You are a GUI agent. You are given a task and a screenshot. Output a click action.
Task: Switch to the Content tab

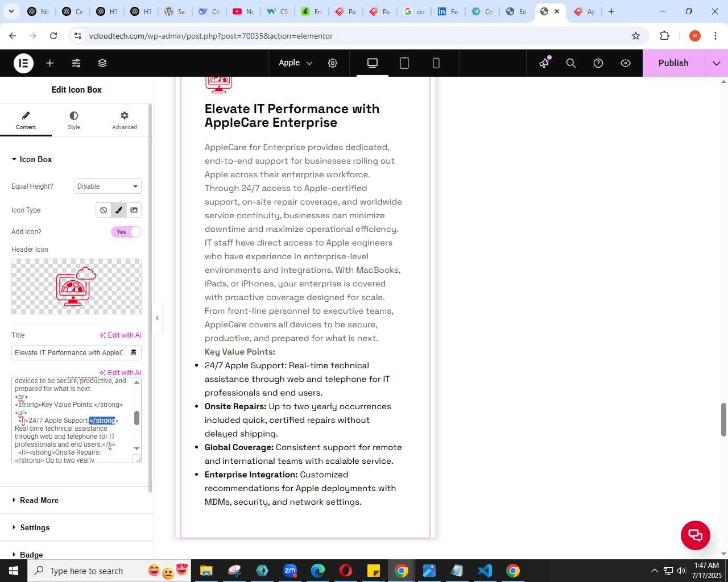(x=26, y=120)
